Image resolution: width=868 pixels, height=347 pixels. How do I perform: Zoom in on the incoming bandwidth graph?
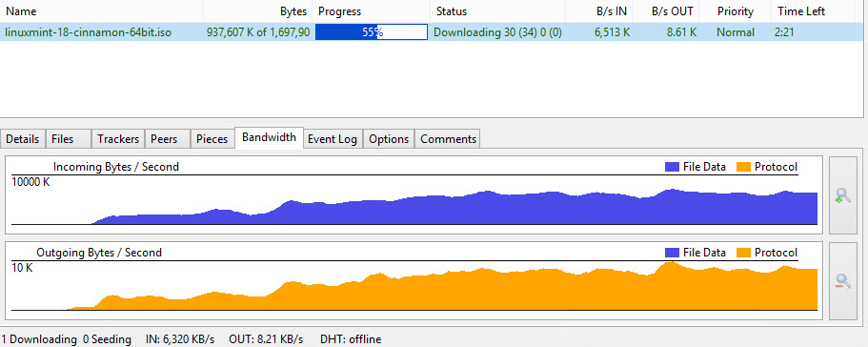(842, 195)
